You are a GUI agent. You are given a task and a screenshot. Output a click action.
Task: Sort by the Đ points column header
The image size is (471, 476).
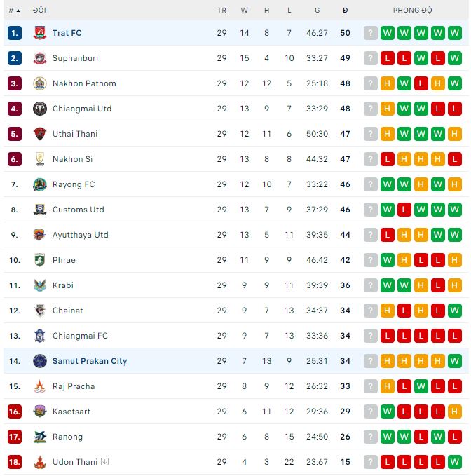(x=346, y=11)
